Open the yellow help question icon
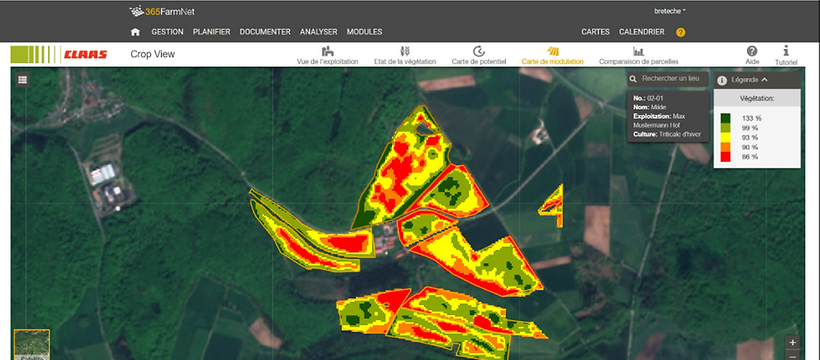 tap(680, 32)
